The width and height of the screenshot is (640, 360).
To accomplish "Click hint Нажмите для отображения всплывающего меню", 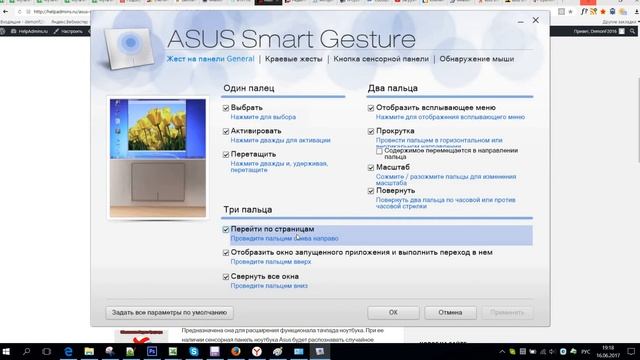I will tap(450, 117).
